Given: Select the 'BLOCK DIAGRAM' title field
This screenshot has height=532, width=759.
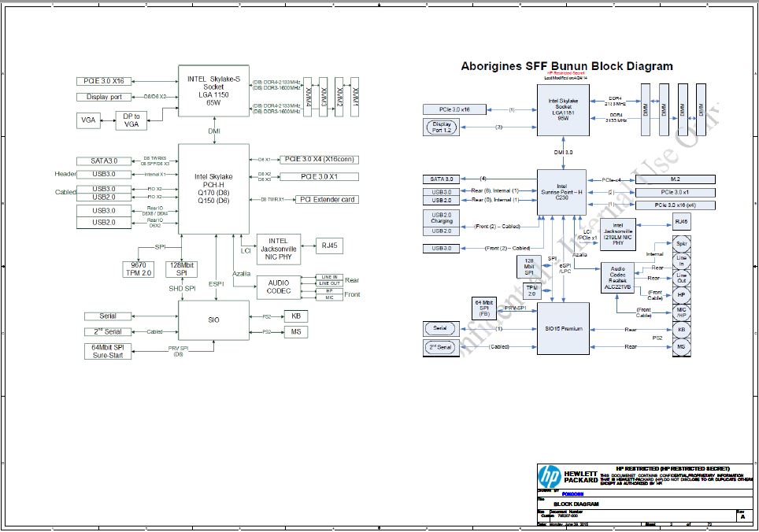Looking at the screenshot, I should point(576,504).
